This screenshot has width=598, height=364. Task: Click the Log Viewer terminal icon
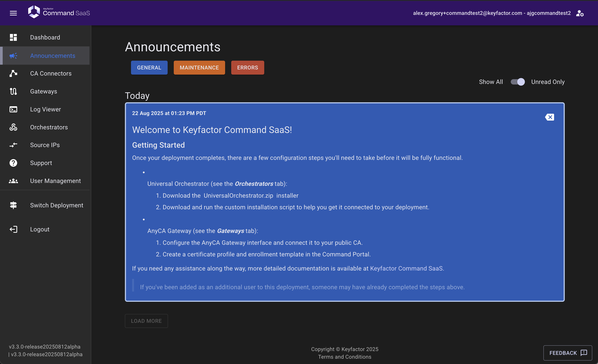13,109
